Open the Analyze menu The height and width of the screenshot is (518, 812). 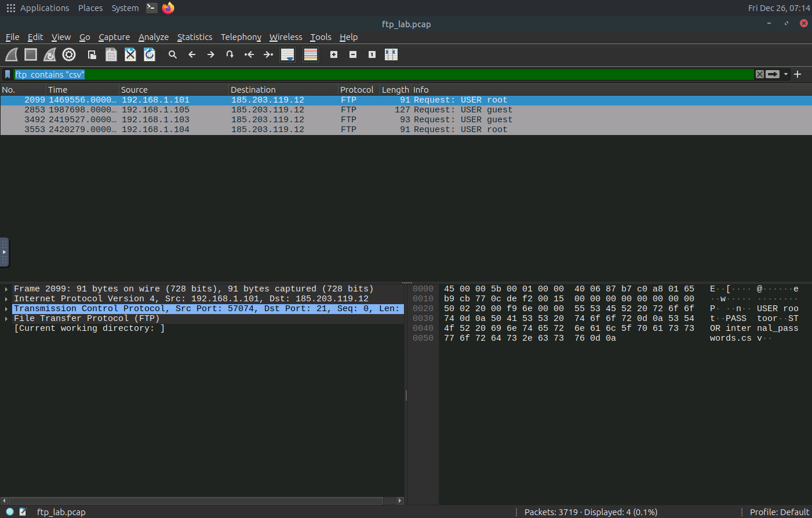pos(153,37)
